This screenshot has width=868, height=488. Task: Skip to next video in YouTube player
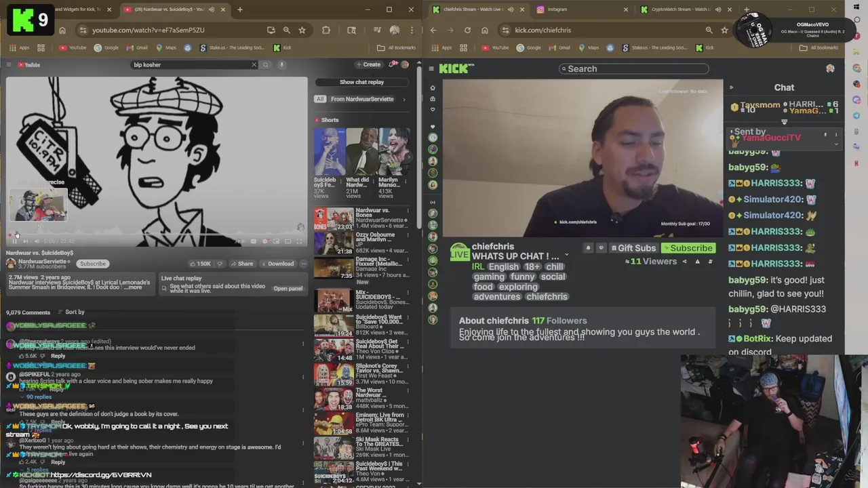tap(26, 241)
